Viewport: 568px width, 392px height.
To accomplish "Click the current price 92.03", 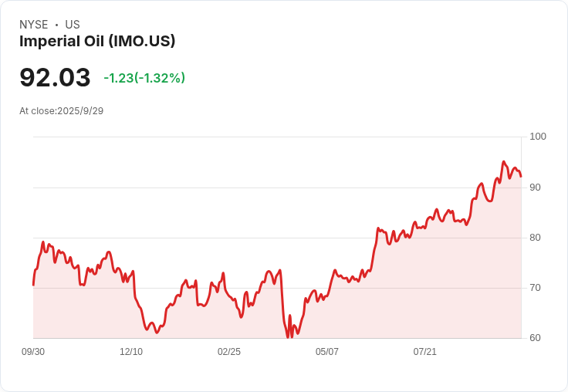I will pos(55,77).
